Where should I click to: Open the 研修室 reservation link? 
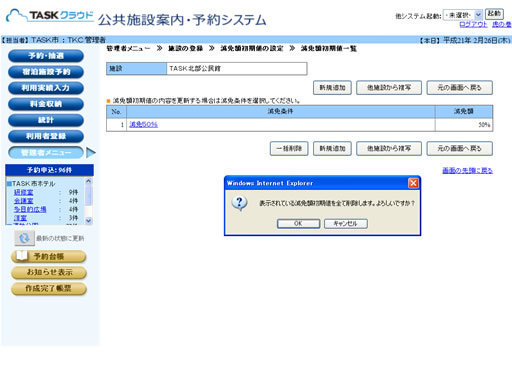point(23,192)
